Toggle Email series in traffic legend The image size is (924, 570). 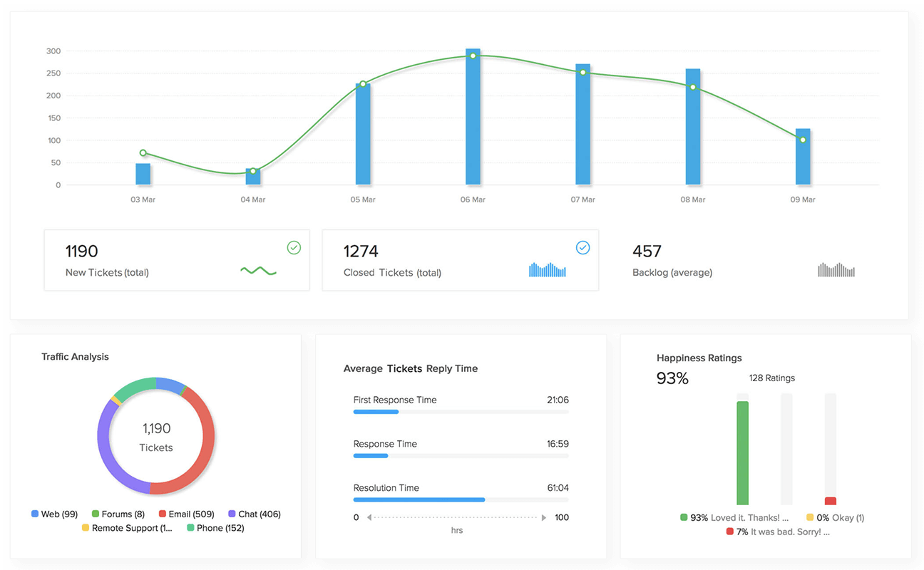pos(185,514)
